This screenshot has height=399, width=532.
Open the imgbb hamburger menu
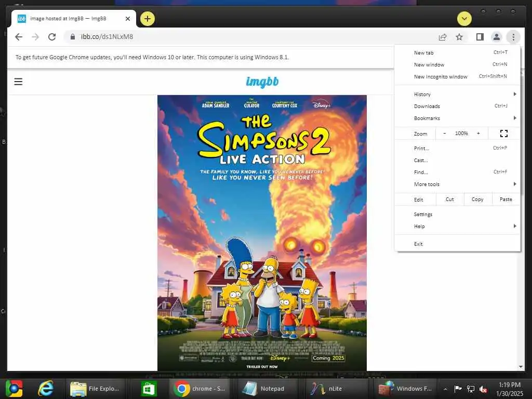[x=18, y=82]
